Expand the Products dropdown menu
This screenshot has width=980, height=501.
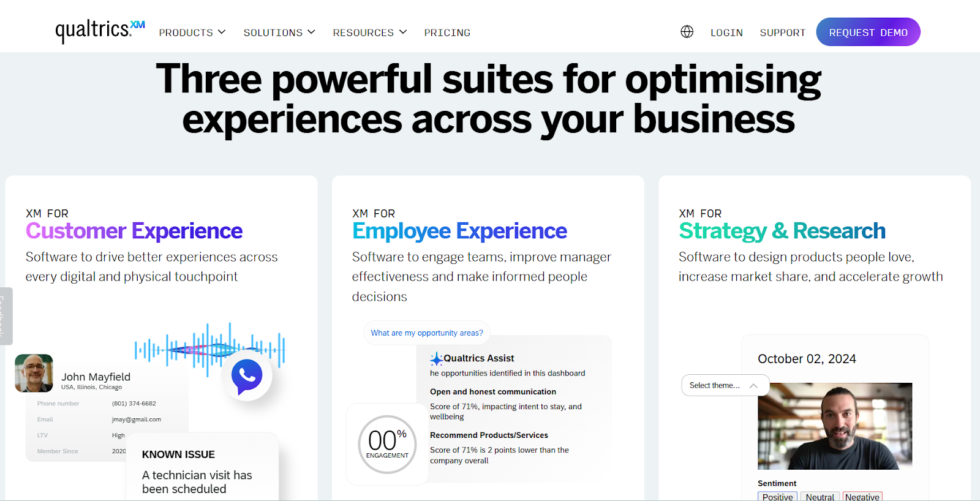(x=192, y=32)
